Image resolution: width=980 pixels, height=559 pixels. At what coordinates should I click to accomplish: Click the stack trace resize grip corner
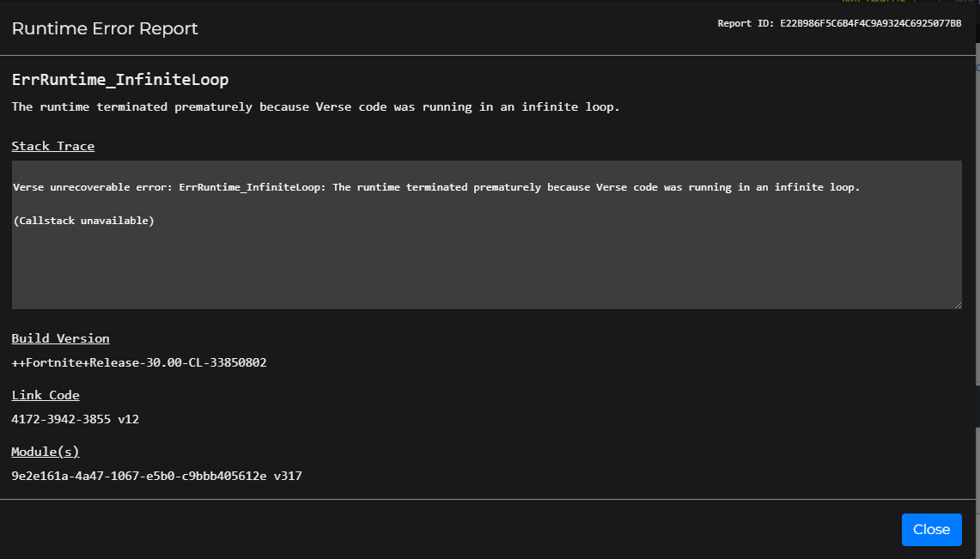(x=958, y=305)
